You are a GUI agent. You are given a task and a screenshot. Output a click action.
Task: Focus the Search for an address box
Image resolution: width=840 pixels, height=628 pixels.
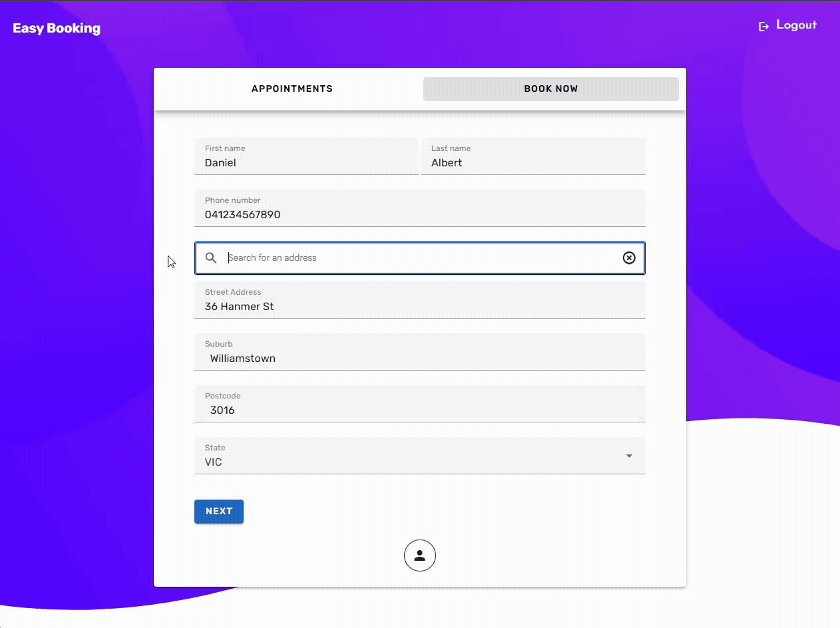[419, 258]
